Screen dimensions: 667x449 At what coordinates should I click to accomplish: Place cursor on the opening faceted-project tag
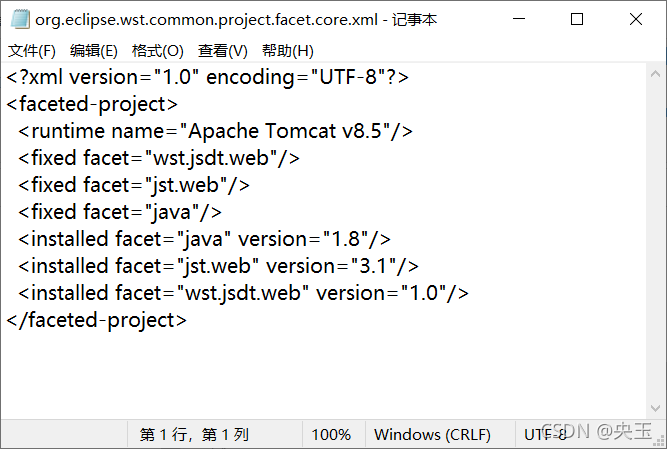click(92, 104)
